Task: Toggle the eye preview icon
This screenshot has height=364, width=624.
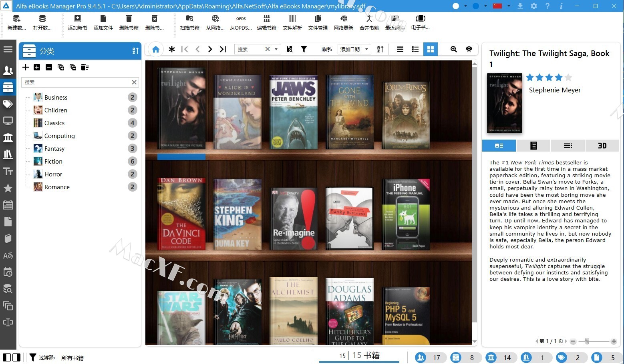Action: [469, 49]
